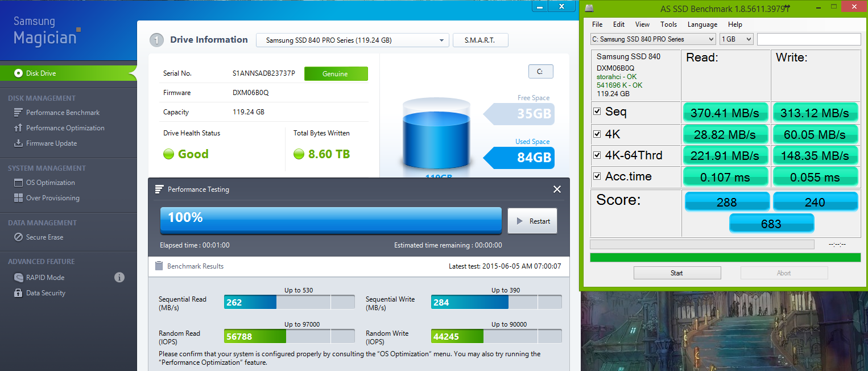The height and width of the screenshot is (371, 868).
Task: Click the Performance Testing header icon
Action: (160, 189)
